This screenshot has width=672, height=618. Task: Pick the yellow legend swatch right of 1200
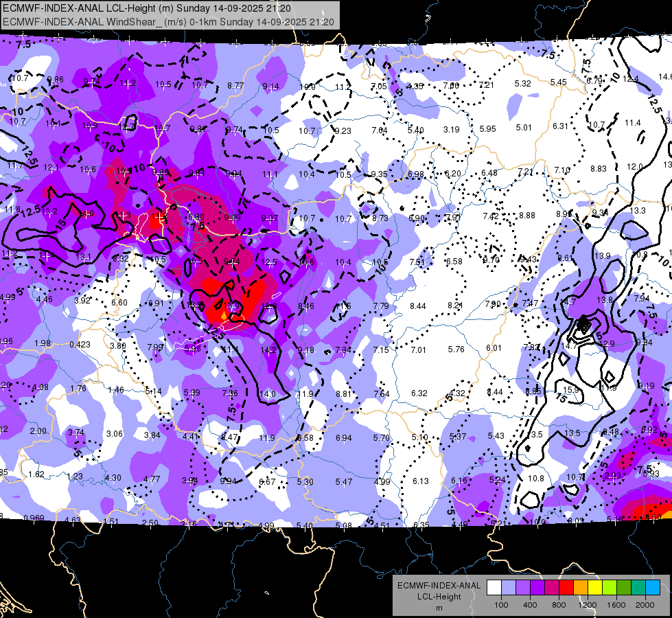point(595,588)
